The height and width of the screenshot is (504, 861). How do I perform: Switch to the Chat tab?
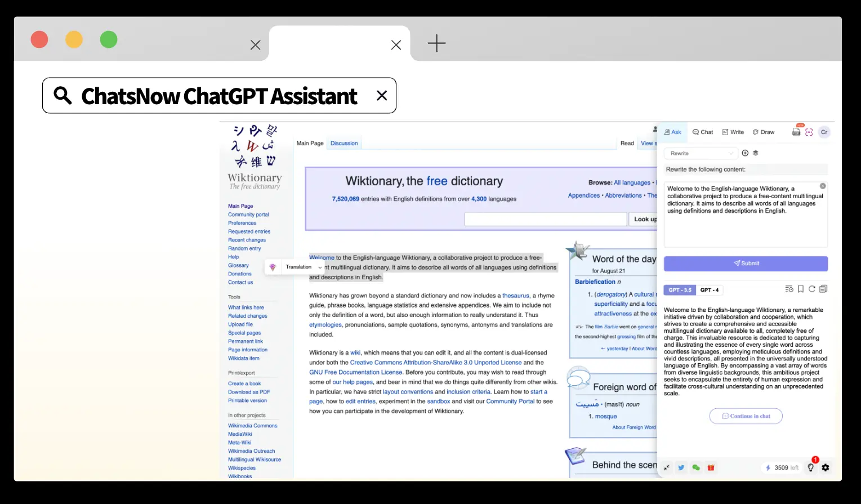[703, 132]
